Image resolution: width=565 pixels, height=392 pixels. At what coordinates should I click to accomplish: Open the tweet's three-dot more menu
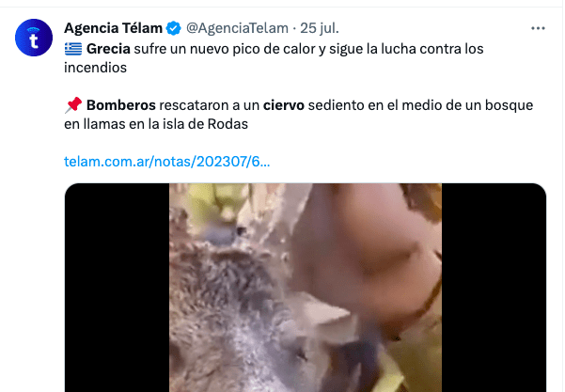click(538, 28)
